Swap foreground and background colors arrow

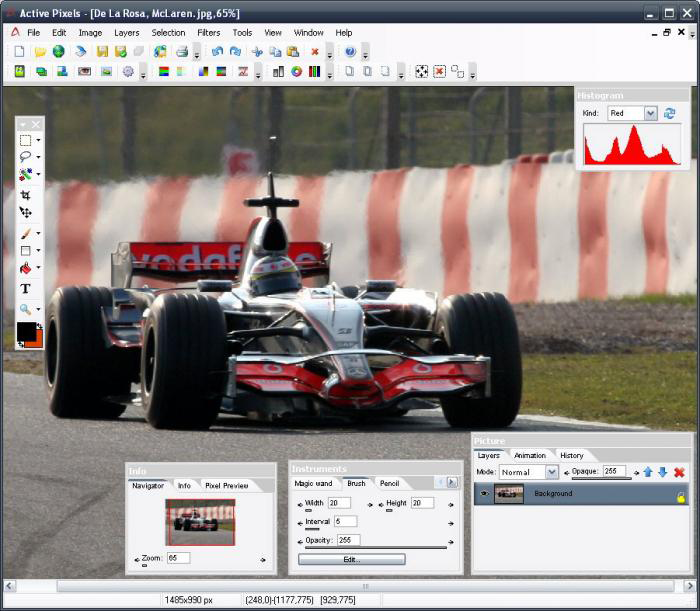click(x=40, y=327)
